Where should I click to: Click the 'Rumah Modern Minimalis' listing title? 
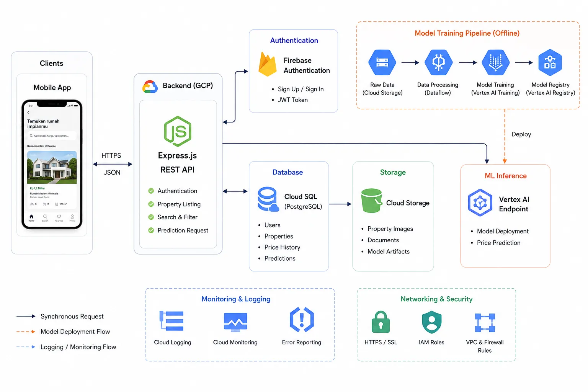[44, 194]
